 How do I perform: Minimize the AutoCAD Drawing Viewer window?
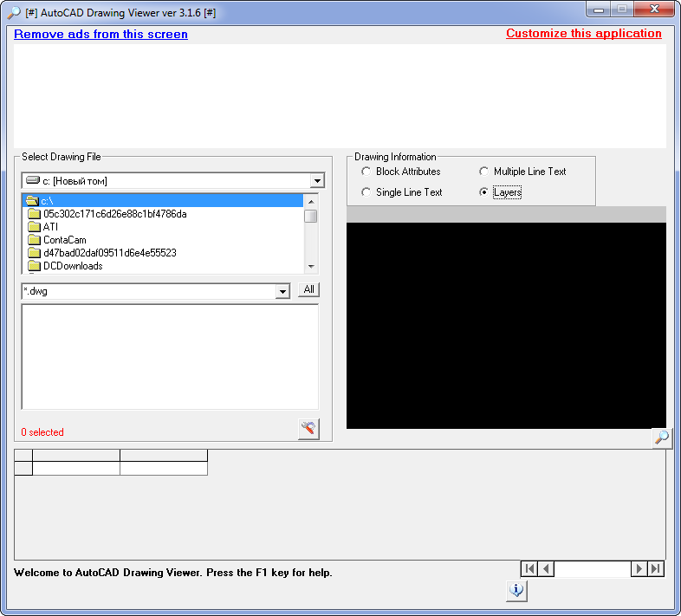pyautogui.click(x=599, y=10)
